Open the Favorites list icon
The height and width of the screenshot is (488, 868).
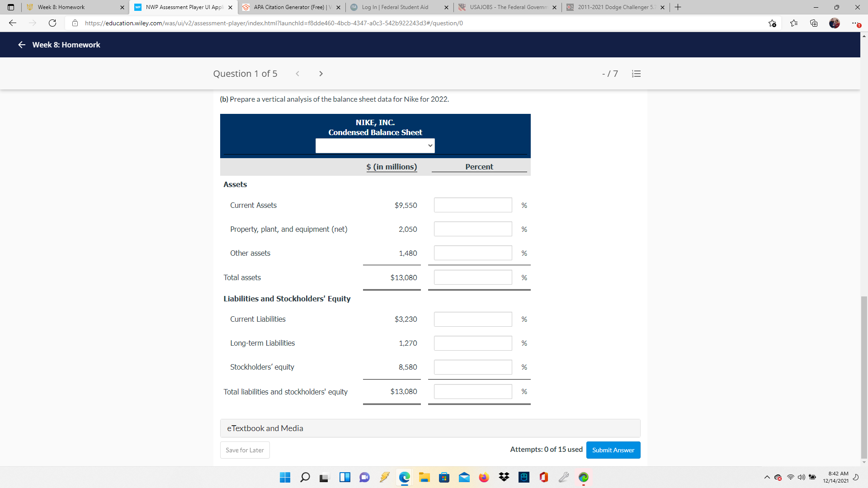click(x=794, y=23)
